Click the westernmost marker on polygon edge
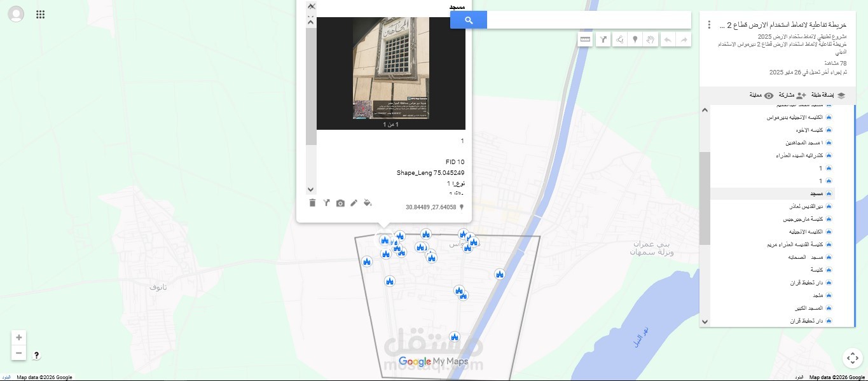This screenshot has height=381, width=868. pos(367,261)
